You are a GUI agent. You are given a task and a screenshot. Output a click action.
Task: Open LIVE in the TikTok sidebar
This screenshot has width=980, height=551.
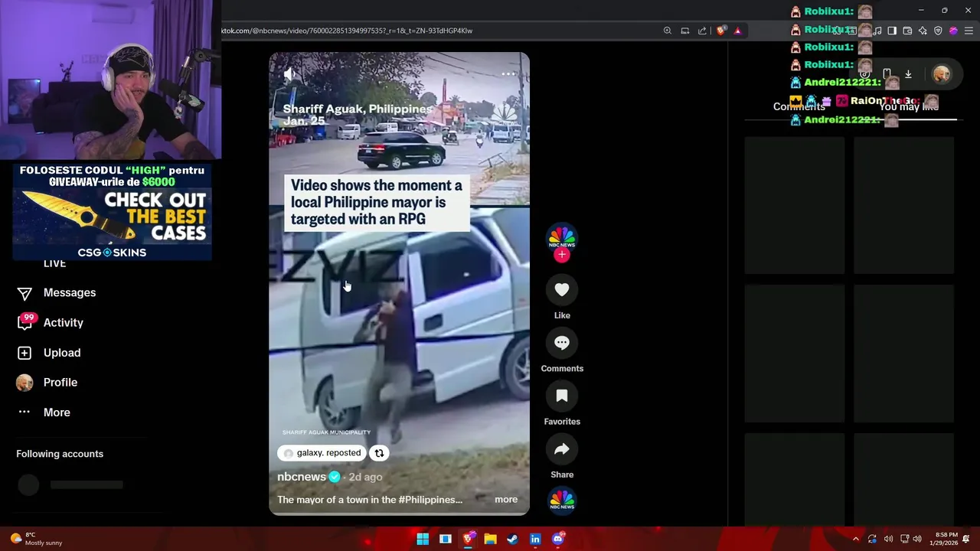click(54, 264)
